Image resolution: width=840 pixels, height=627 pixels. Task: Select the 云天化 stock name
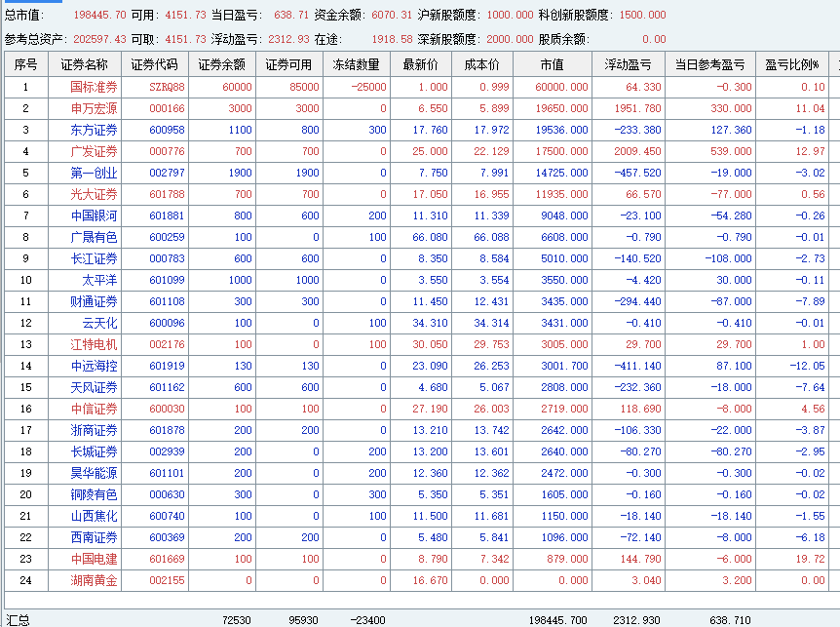coord(99,323)
